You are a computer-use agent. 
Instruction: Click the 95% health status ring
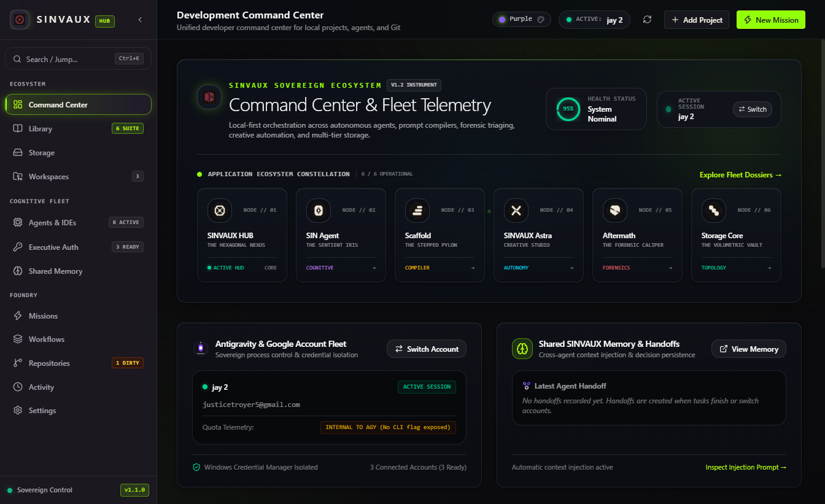click(568, 109)
